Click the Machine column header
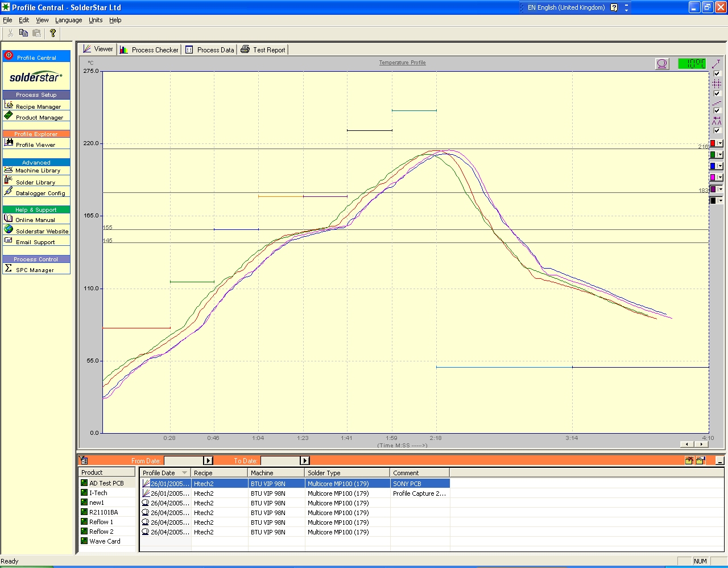The width and height of the screenshot is (728, 568). (276, 473)
